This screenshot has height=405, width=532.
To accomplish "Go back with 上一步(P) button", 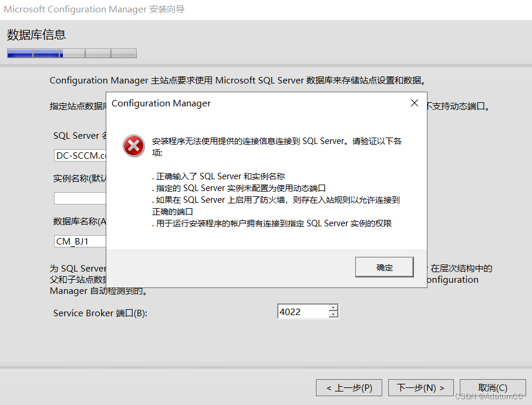I will [x=349, y=388].
